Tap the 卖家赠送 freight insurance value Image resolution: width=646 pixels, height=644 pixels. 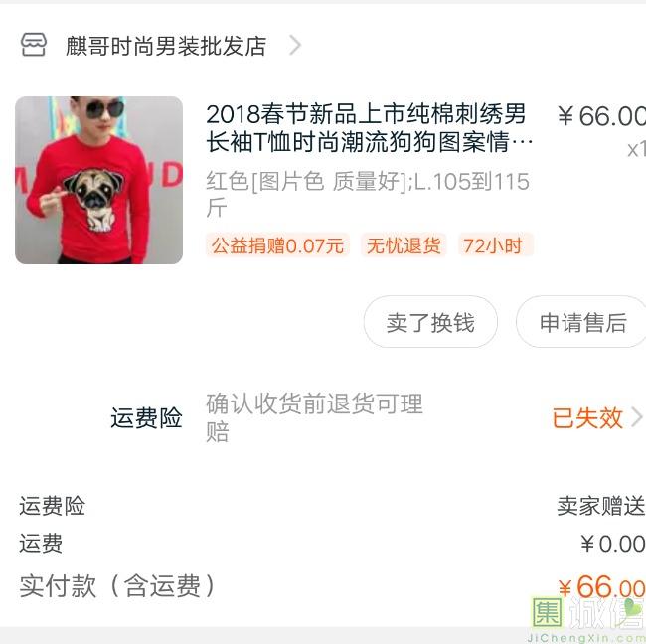tap(601, 506)
